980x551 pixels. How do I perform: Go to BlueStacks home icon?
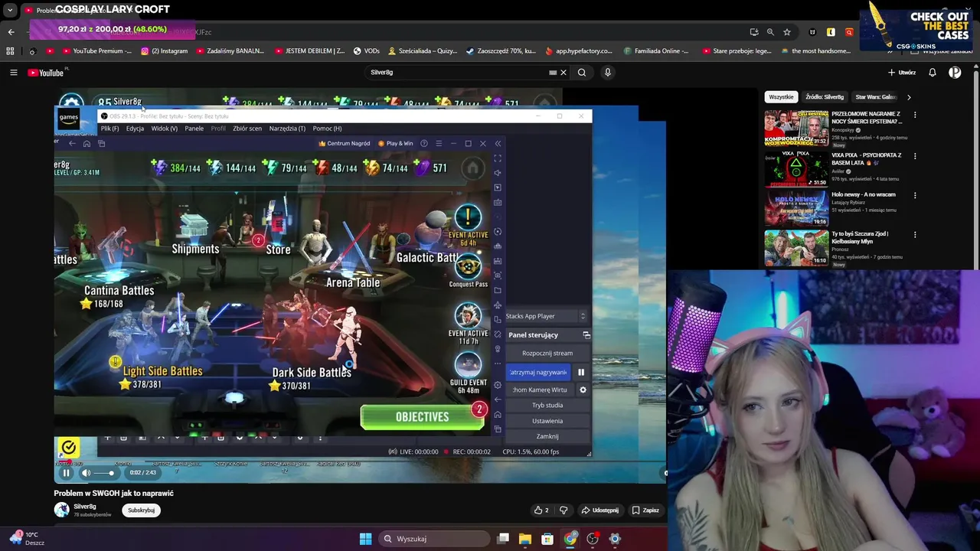tap(87, 143)
